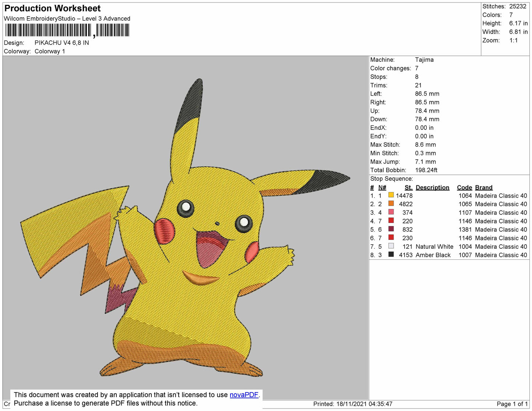Click the Code column header

tap(464, 187)
